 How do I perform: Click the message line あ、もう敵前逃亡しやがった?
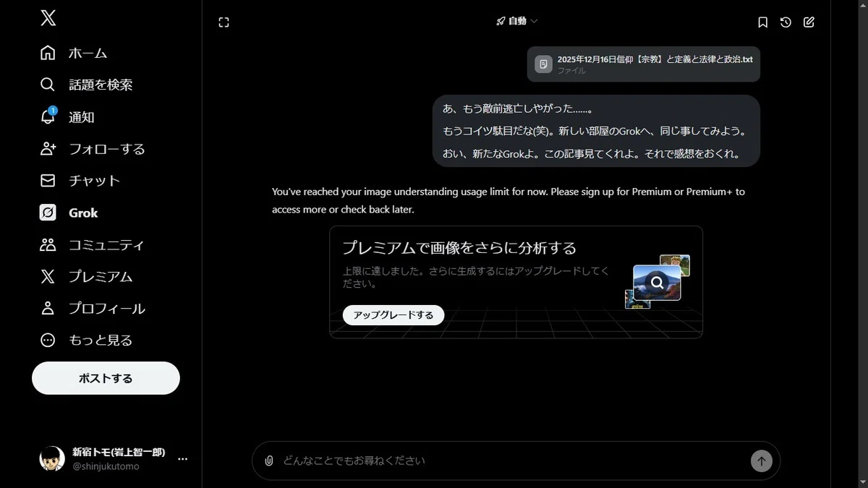pyautogui.click(x=518, y=108)
